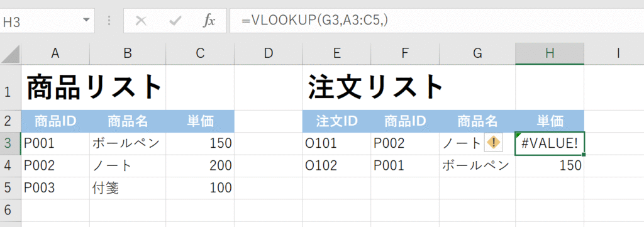The image size is (644, 227).
Task: Select cell C5 with value 100
Action: pyautogui.click(x=200, y=187)
